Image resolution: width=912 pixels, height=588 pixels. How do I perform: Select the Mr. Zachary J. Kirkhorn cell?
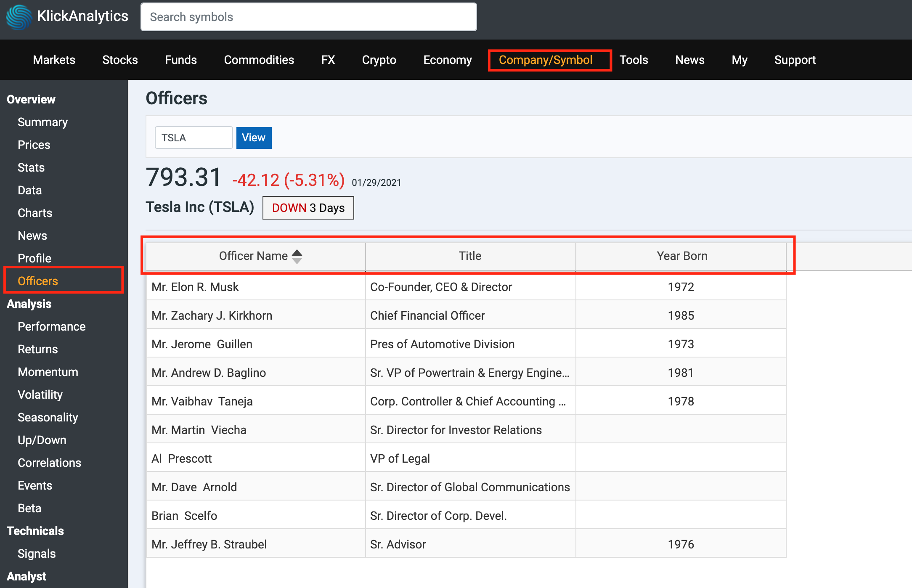pyautogui.click(x=256, y=315)
